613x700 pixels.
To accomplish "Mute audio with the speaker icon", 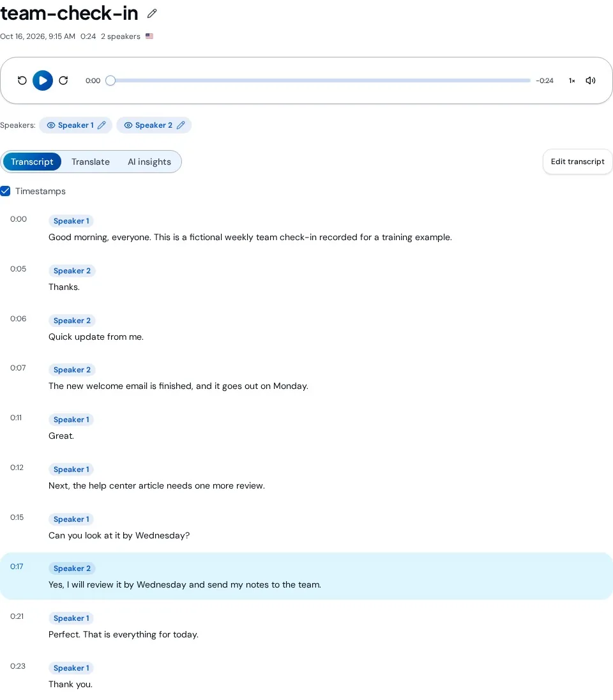I will pos(591,80).
